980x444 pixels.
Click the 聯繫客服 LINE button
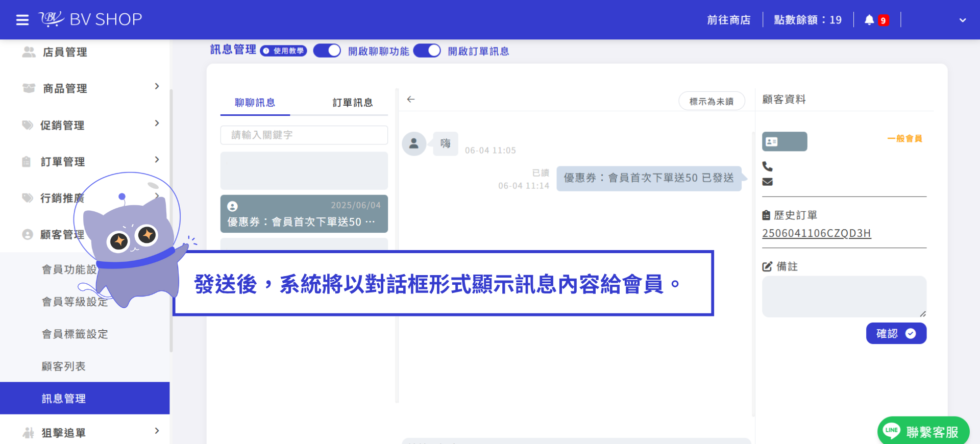tap(923, 431)
